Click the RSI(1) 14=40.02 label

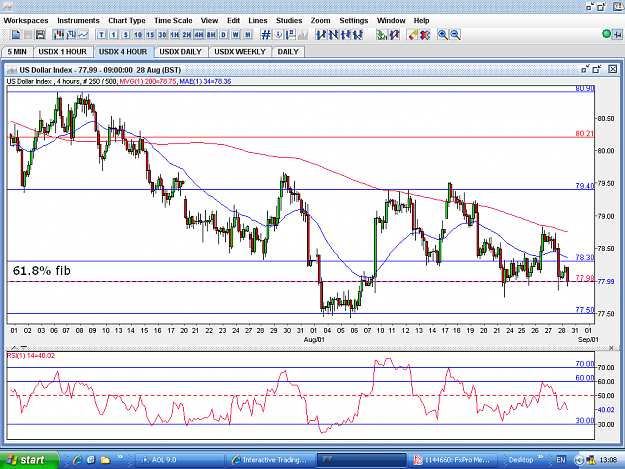(31, 355)
